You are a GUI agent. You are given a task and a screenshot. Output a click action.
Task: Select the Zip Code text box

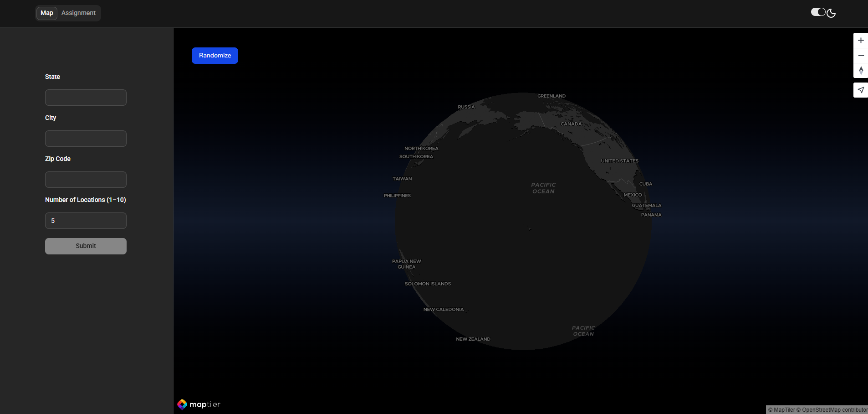[x=86, y=180]
